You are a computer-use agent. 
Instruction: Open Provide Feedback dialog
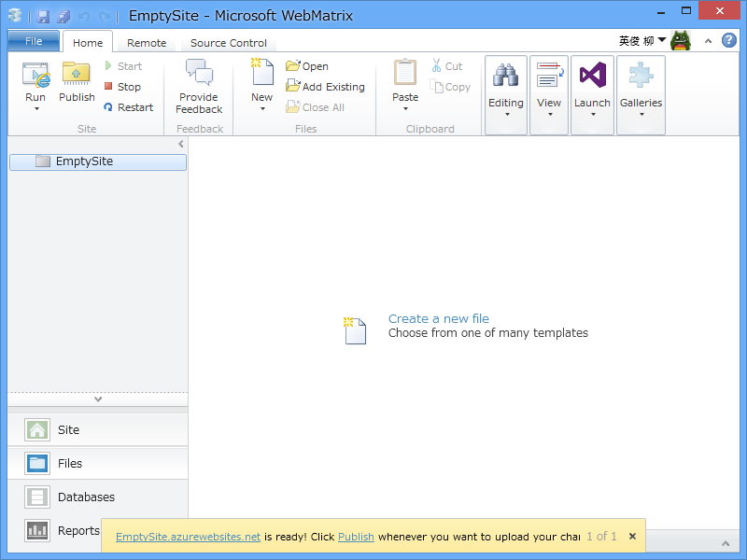tap(199, 86)
